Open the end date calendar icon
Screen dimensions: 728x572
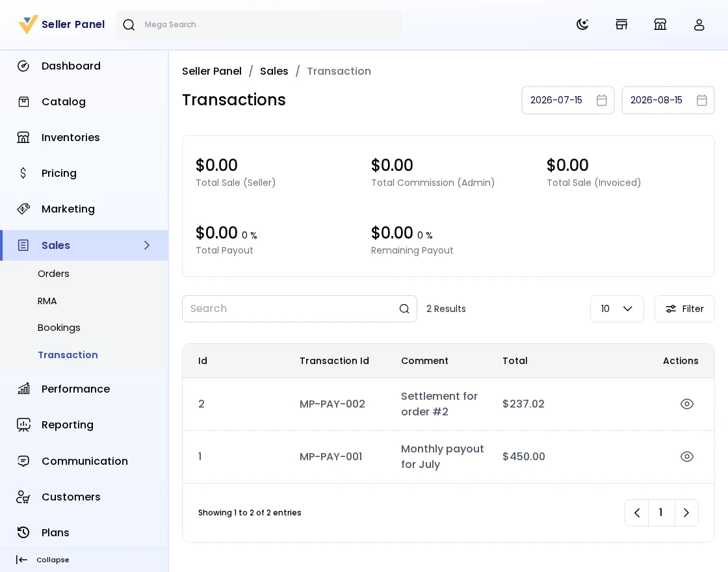(x=702, y=100)
